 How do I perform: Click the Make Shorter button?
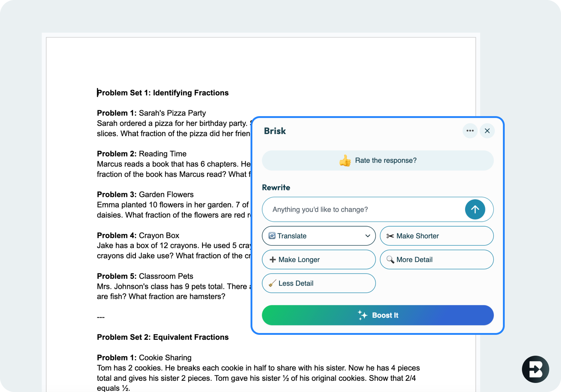click(x=437, y=236)
